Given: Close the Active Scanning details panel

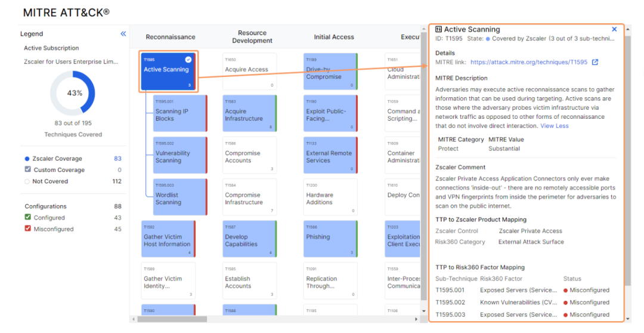Looking at the screenshot, I should click(x=614, y=29).
